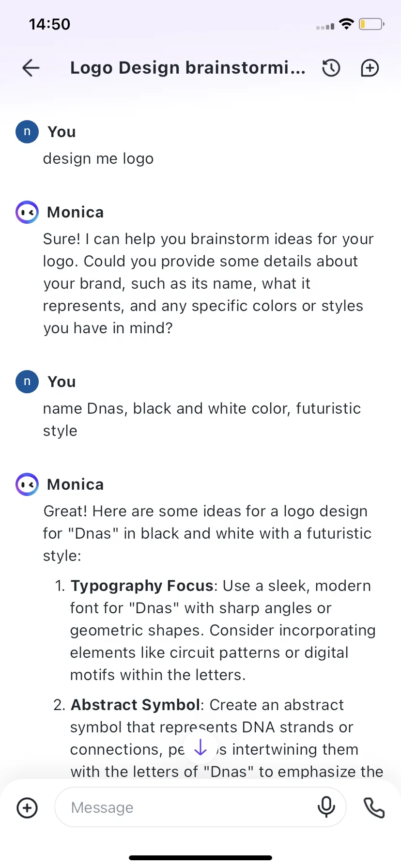Image resolution: width=401 pixels, height=868 pixels.
Task: Start new chat with plus bubble icon
Action: [x=370, y=68]
